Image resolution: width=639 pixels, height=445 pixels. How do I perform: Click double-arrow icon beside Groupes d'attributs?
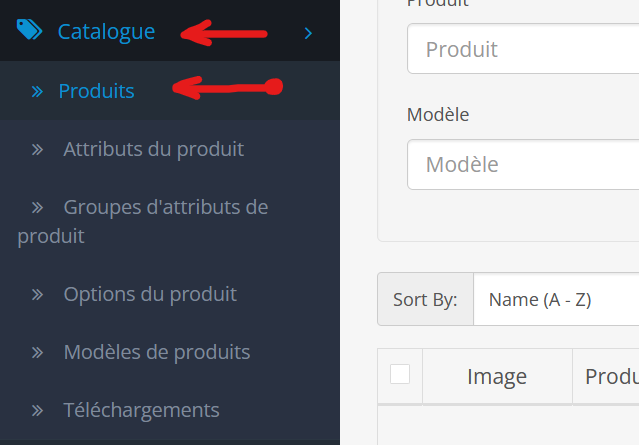point(37,208)
